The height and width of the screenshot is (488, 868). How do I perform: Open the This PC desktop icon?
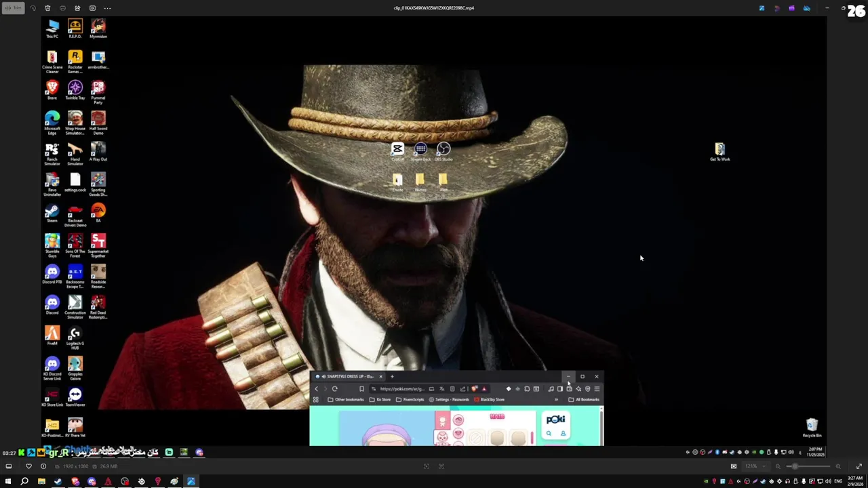tap(52, 28)
